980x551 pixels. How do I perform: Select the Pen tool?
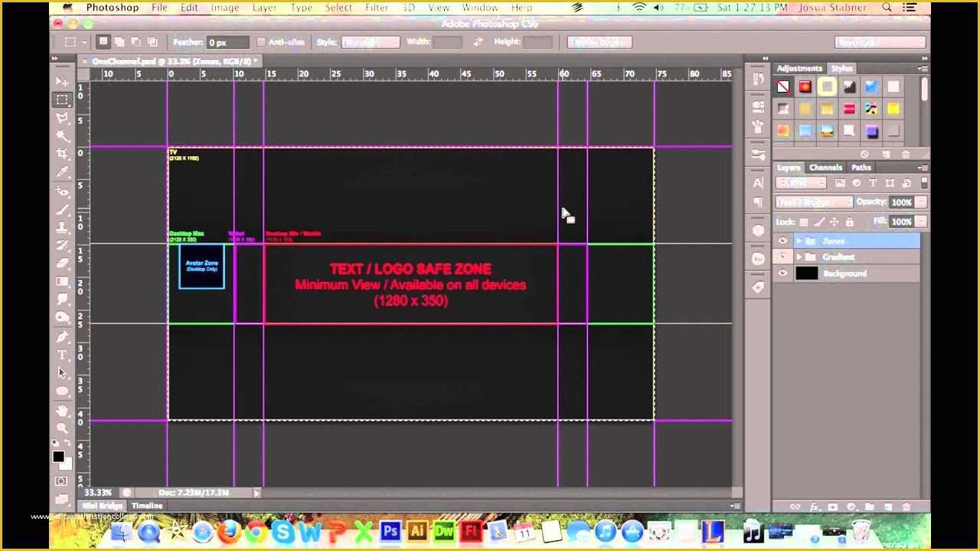(62, 337)
